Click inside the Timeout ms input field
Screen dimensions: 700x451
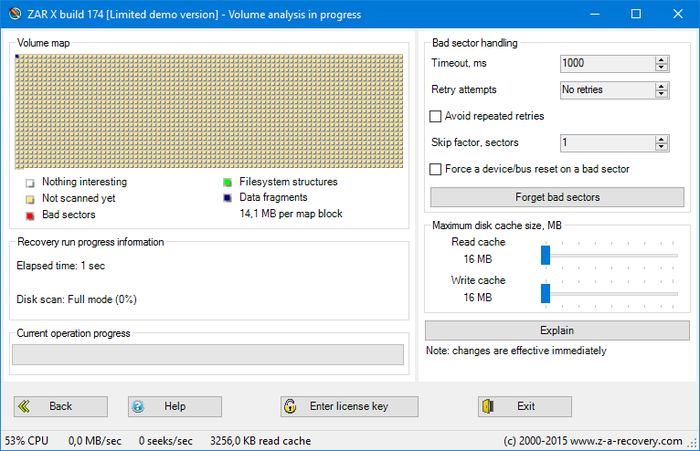tap(605, 63)
